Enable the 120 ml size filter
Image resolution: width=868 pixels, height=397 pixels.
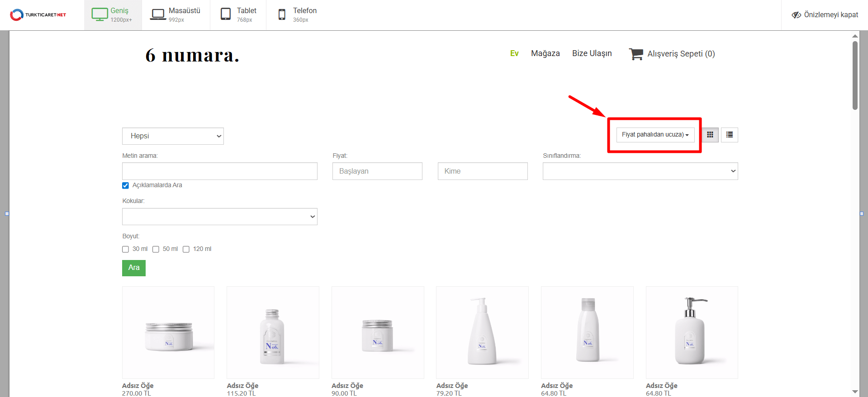coord(186,249)
